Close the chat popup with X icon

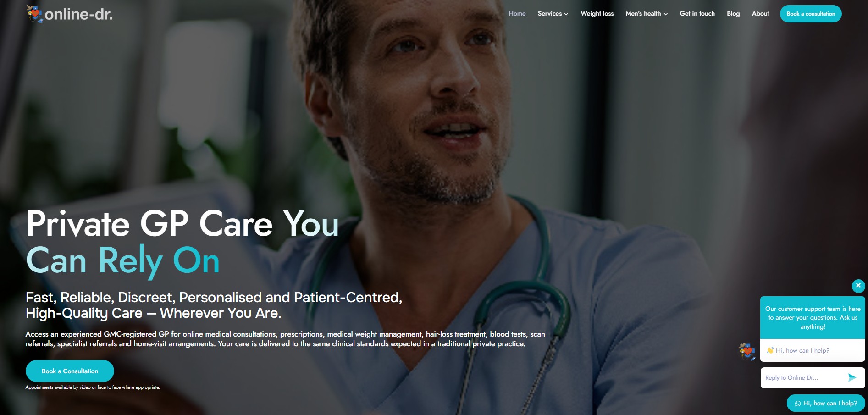pyautogui.click(x=858, y=286)
